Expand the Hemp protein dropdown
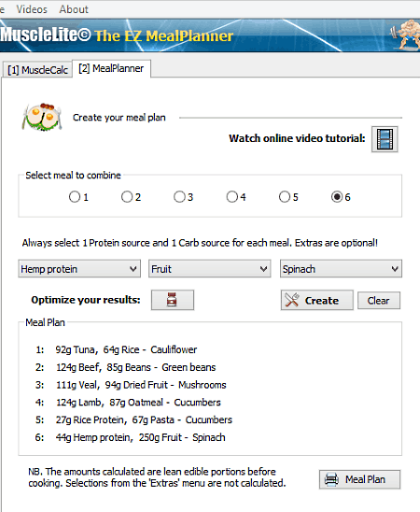Screen dimensions: 420x512 pos(79,269)
